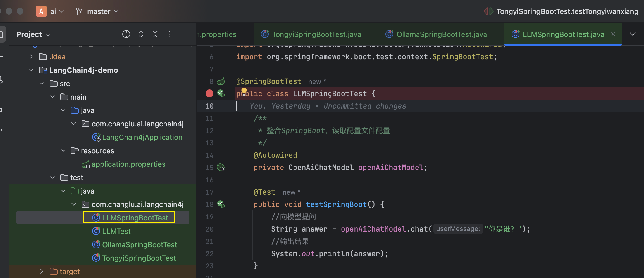
Task: Expand the target folder
Action: [42, 271]
